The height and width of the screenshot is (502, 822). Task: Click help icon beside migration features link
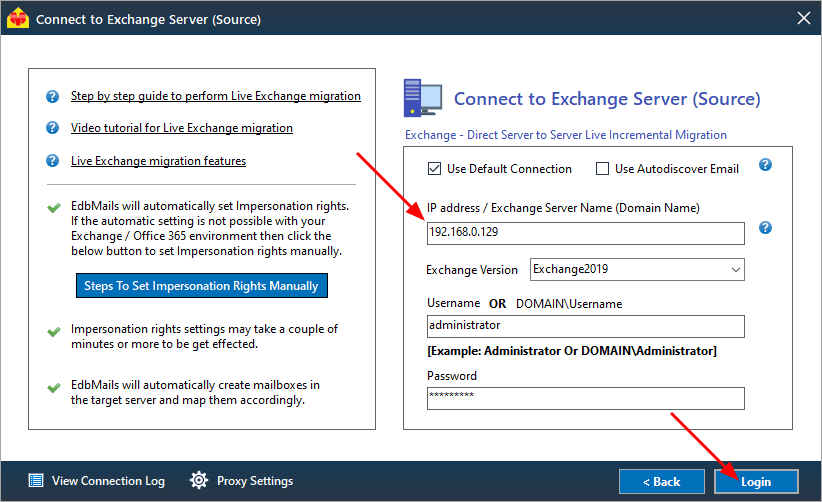(x=52, y=160)
